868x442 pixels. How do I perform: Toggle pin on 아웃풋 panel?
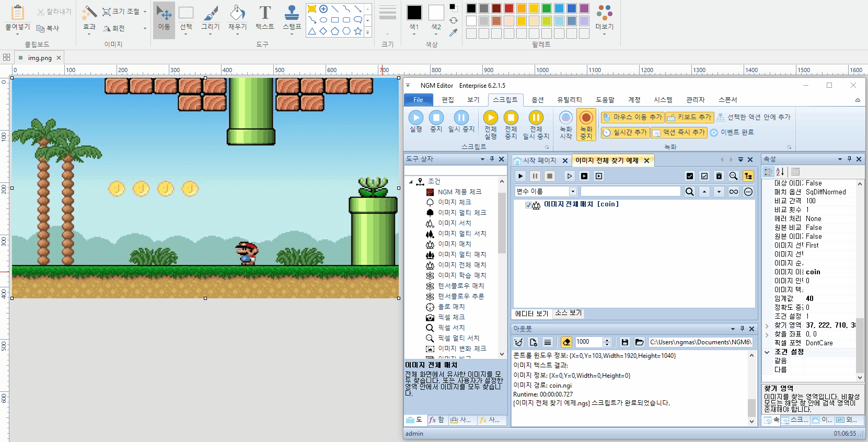pos(742,329)
